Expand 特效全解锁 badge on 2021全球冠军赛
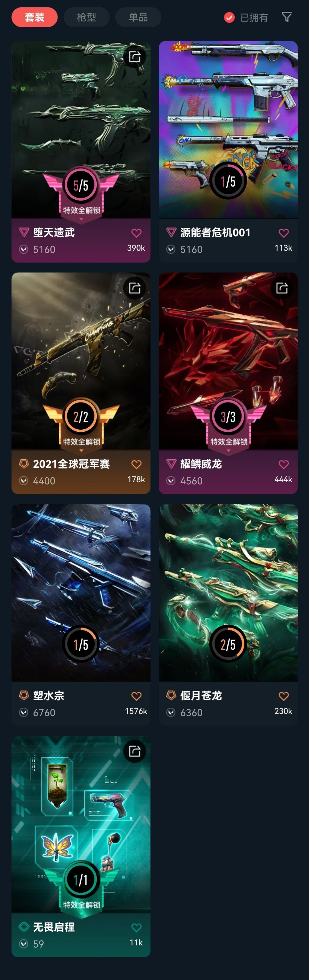This screenshot has width=309, height=980. pos(82,442)
